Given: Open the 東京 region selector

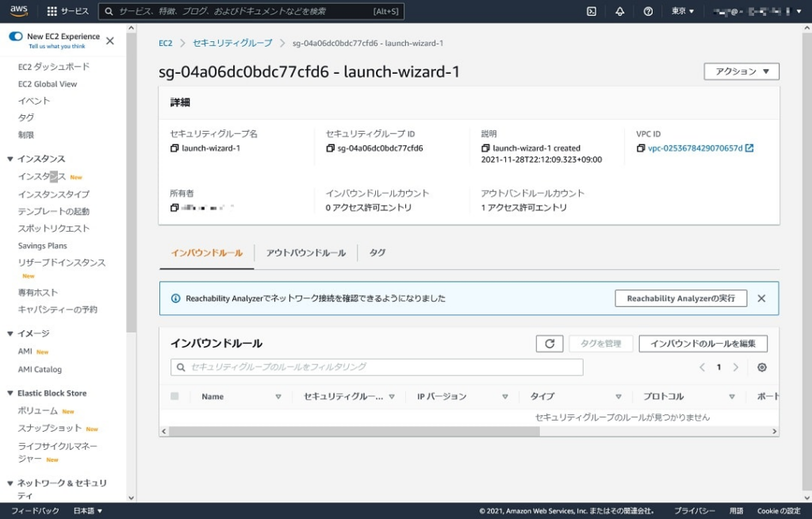Looking at the screenshot, I should click(682, 11).
